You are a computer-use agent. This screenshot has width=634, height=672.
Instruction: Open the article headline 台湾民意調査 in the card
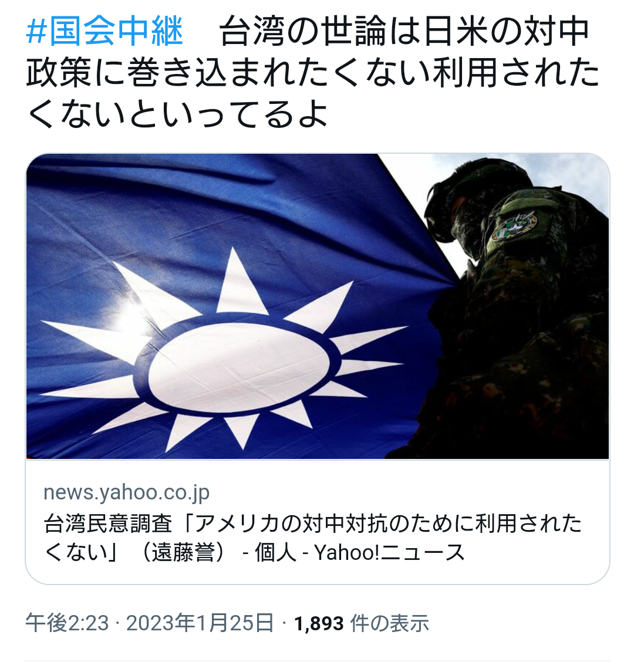(x=312, y=538)
